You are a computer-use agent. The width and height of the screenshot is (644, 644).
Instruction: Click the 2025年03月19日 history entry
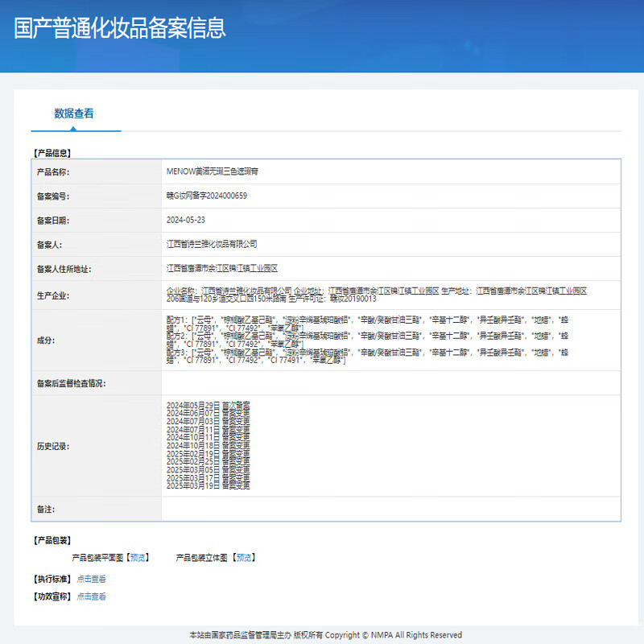[x=208, y=486]
